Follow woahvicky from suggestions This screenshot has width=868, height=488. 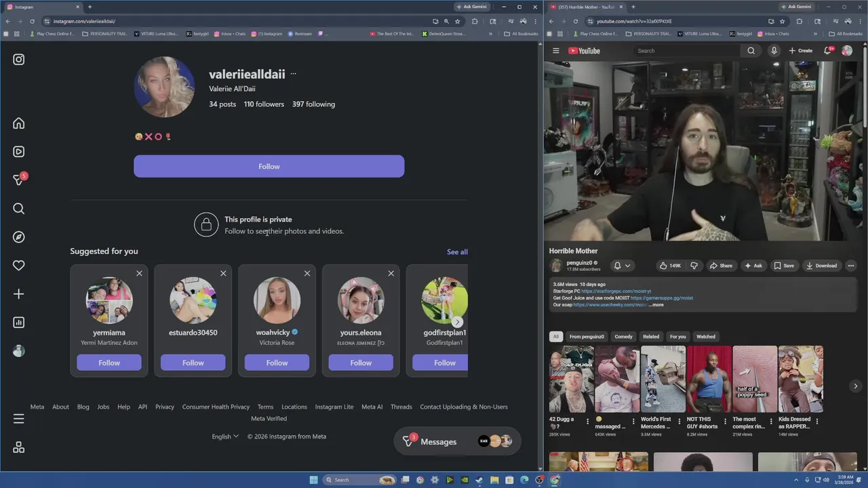click(277, 363)
